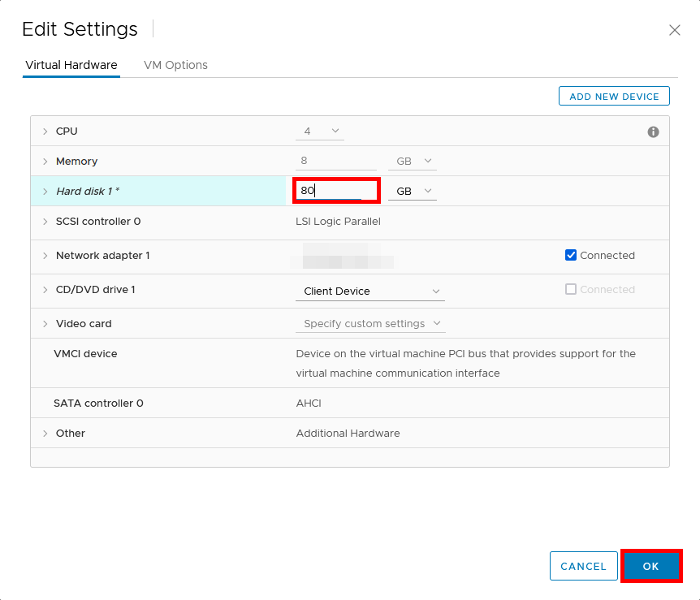Click inside the Hard disk size input field
700x600 pixels.
(x=335, y=190)
